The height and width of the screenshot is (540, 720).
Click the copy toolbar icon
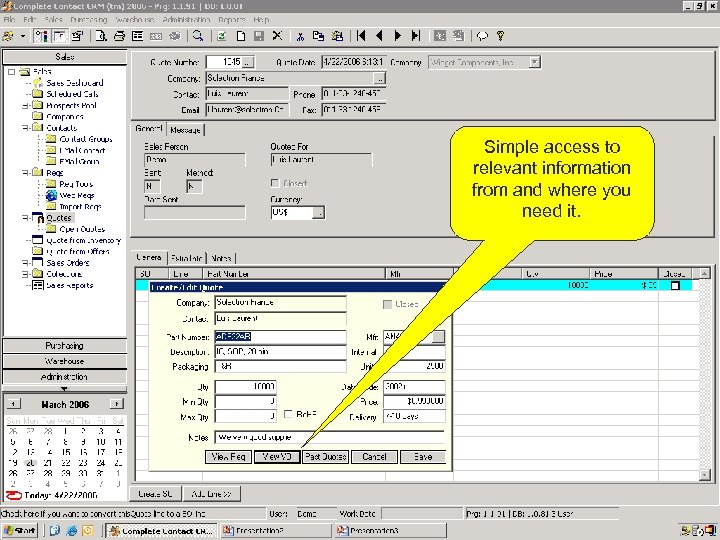(318, 36)
